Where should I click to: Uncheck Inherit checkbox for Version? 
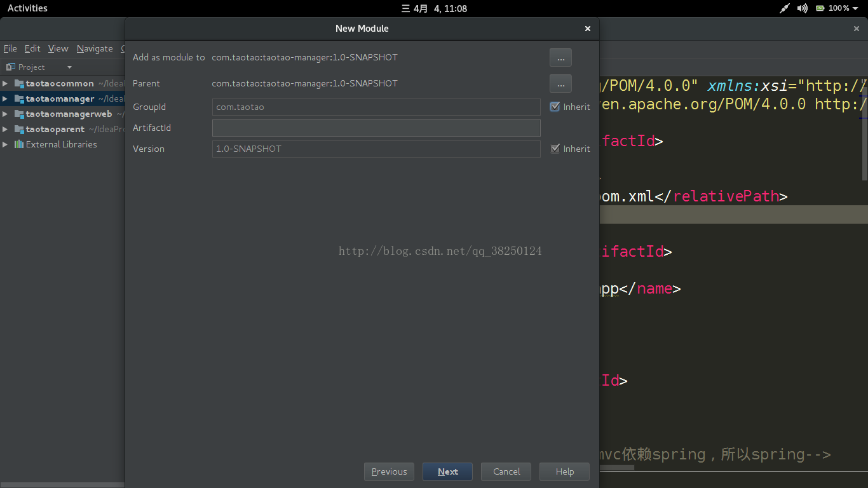(555, 149)
